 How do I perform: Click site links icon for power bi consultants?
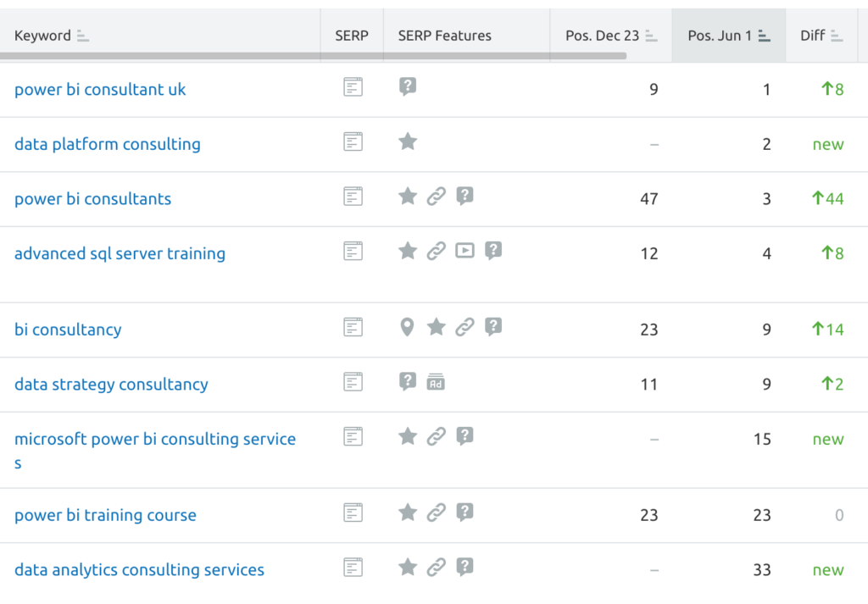pyautogui.click(x=437, y=196)
